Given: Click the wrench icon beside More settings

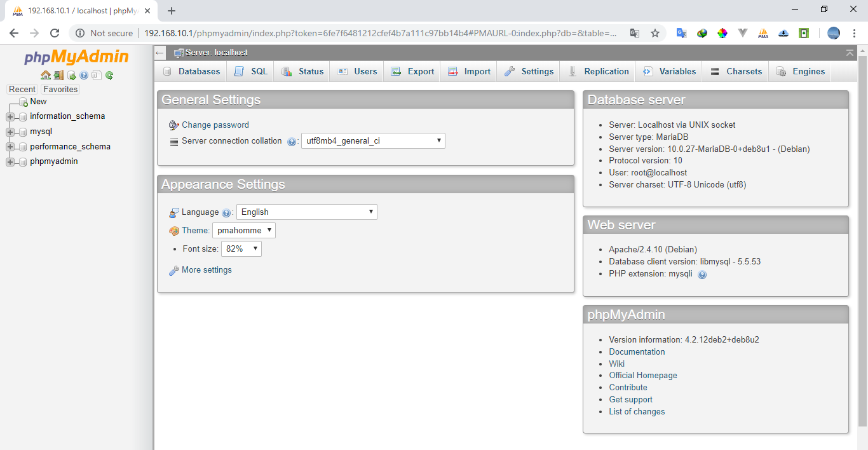Looking at the screenshot, I should (173, 270).
